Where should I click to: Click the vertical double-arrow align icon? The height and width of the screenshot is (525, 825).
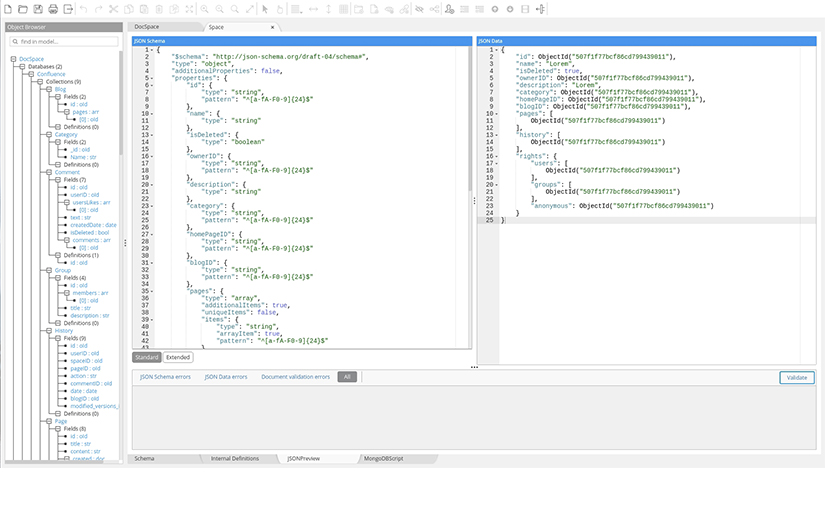(x=328, y=9)
